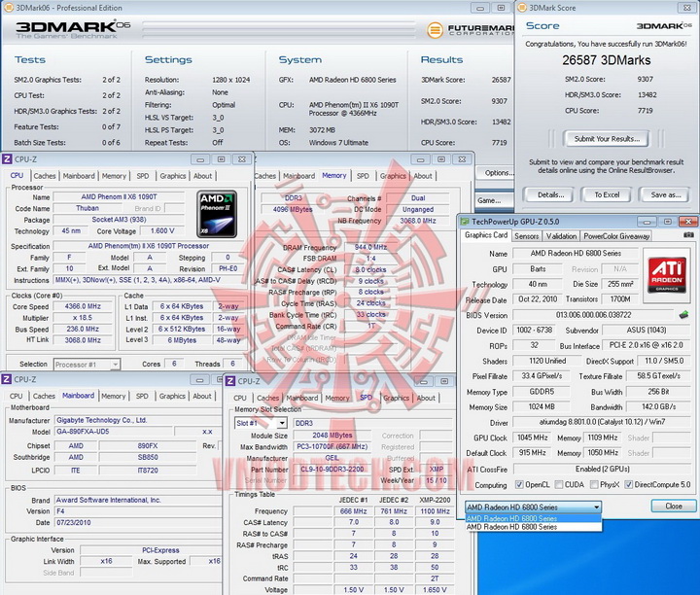The height and width of the screenshot is (595, 700).
Task: Click the Part Number CL9-10-9DDR3-2200 field
Action: pos(332,470)
